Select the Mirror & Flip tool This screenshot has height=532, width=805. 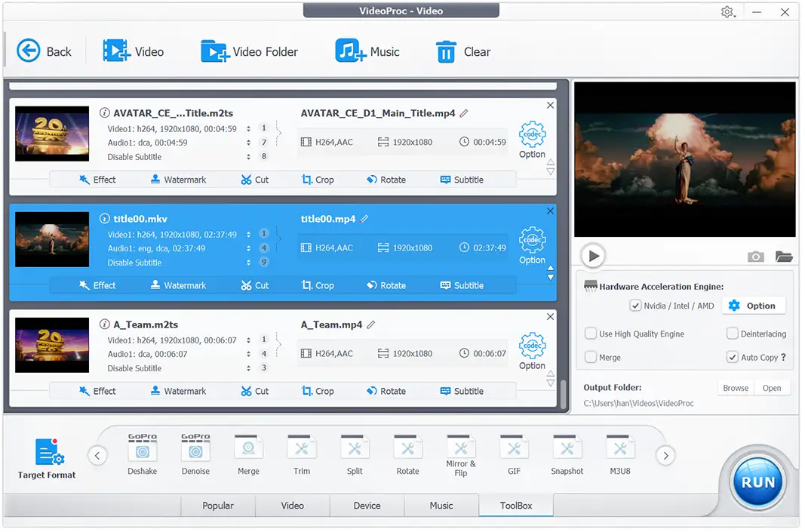point(461,451)
